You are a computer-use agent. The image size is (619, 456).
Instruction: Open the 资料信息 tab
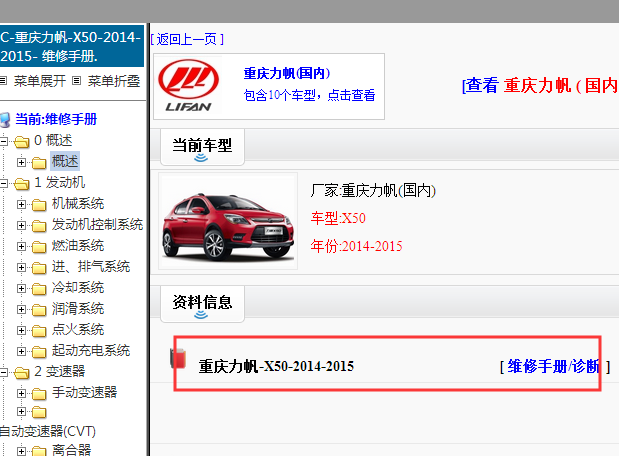(x=202, y=304)
